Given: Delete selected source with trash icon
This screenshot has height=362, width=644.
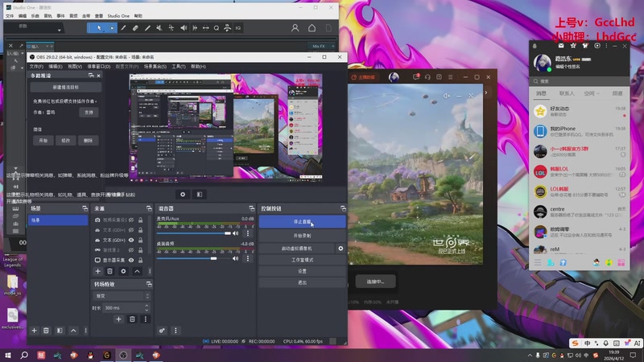Looking at the screenshot, I should tap(111, 272).
